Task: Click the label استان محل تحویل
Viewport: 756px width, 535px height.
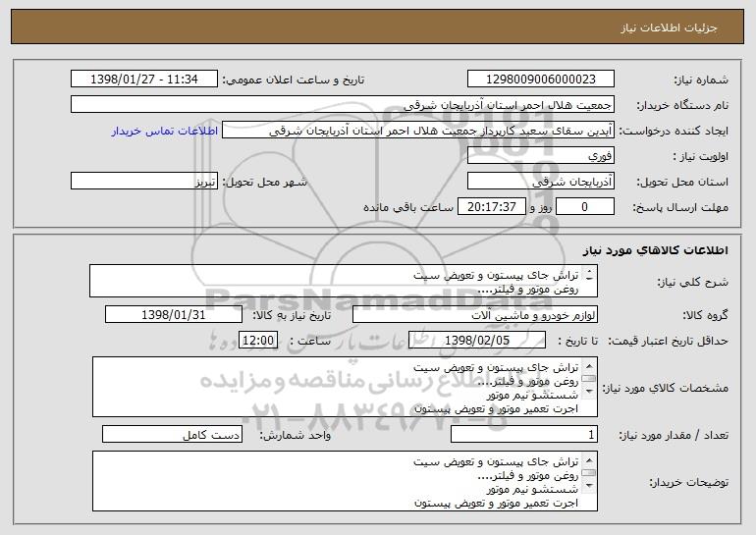Action: [682, 182]
